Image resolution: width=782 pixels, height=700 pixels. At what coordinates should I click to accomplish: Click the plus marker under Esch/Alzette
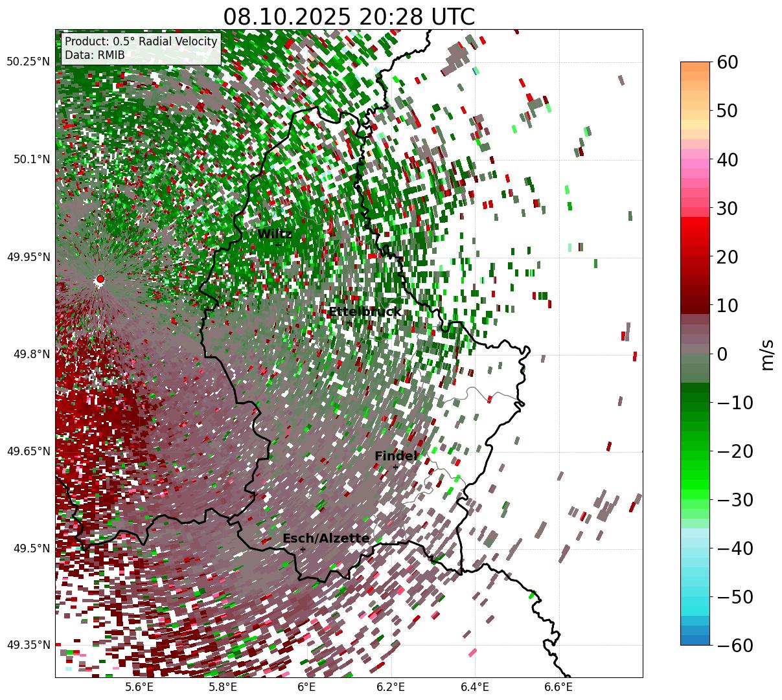[303, 549]
